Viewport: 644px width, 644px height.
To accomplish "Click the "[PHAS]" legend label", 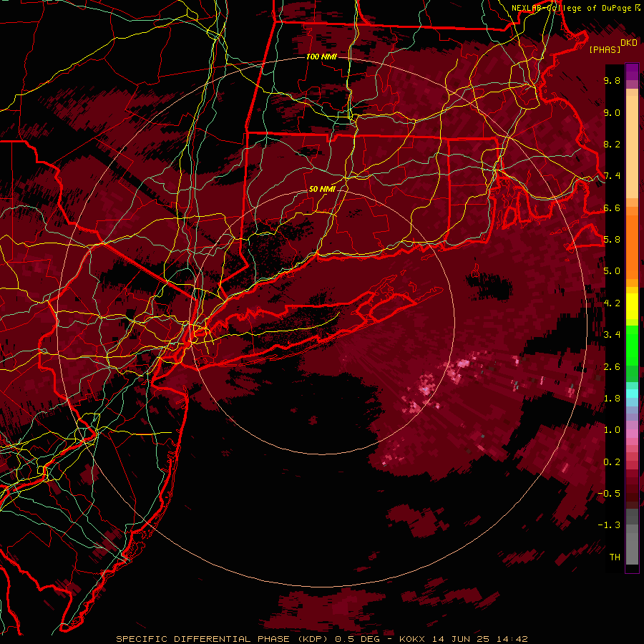I will tap(605, 50).
